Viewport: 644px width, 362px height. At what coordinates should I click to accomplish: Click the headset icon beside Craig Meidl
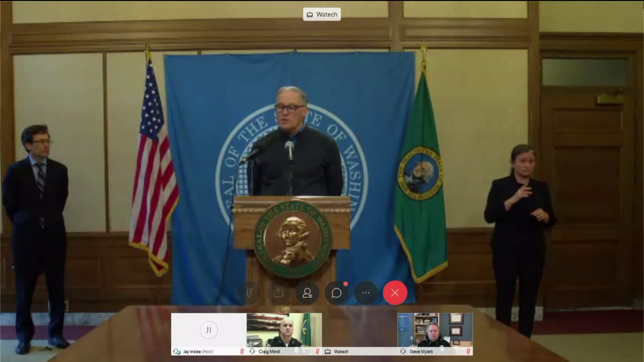252,351
